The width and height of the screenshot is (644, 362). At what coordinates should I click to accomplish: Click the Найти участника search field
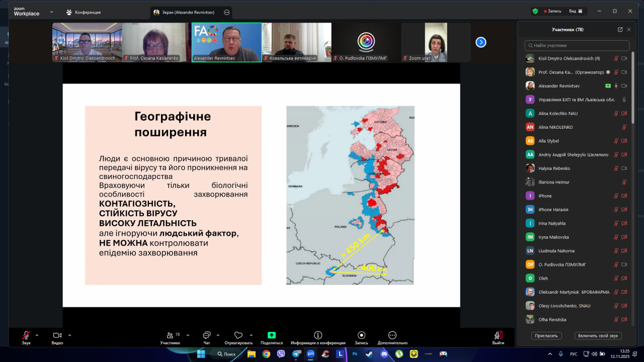pos(577,45)
